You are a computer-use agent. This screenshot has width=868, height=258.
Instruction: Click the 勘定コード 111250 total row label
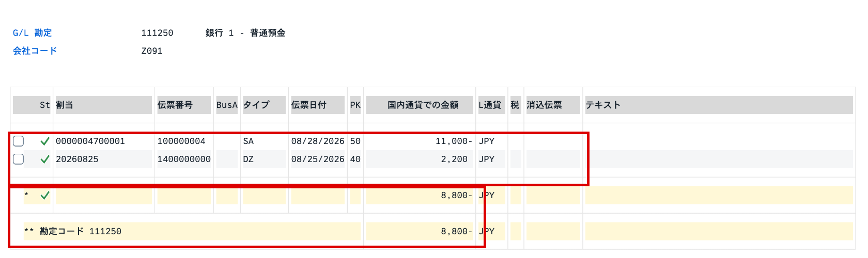[81, 231]
